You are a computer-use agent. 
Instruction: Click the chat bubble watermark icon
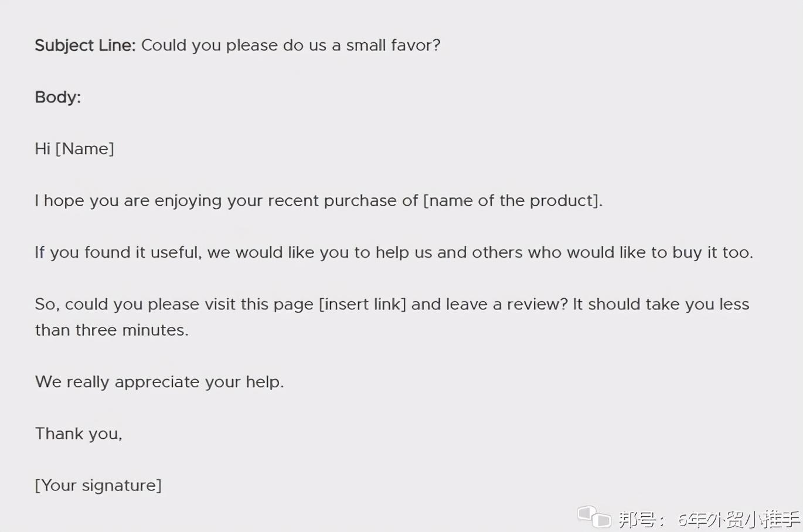(594, 517)
